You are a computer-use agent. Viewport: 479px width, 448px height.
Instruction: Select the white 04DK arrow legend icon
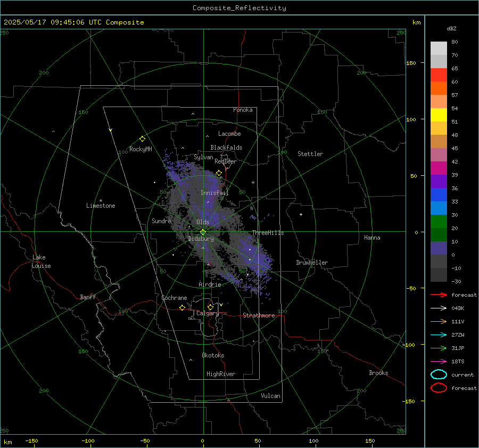(x=439, y=308)
